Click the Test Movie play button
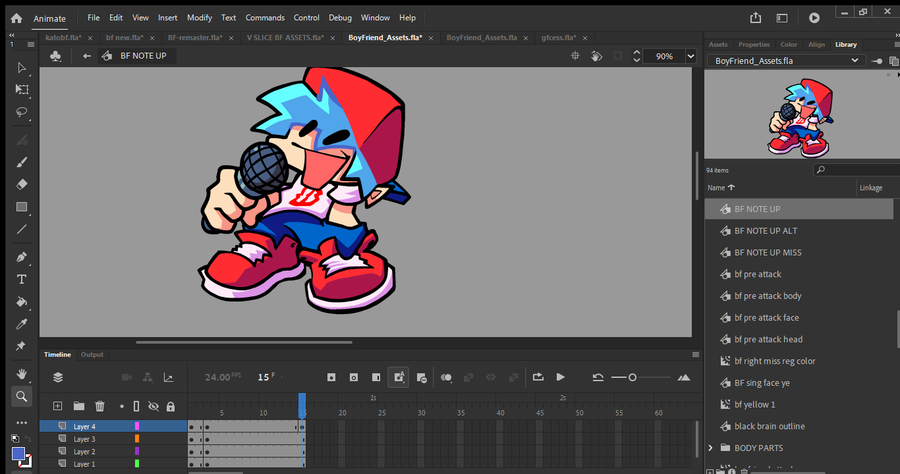The image size is (900, 474). coord(814,18)
